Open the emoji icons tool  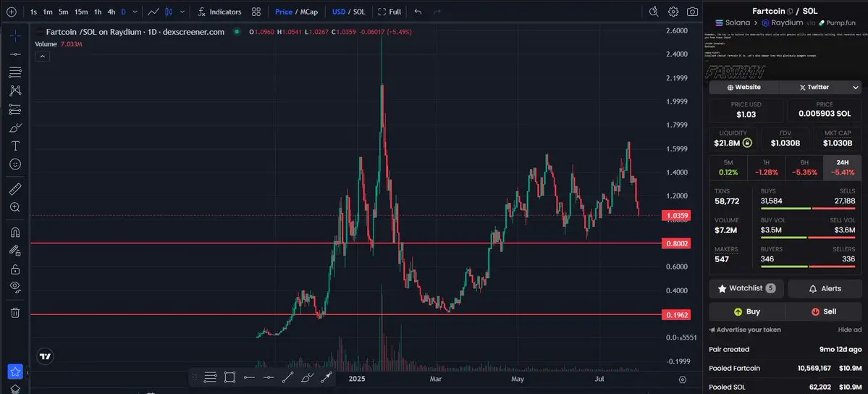coord(15,164)
